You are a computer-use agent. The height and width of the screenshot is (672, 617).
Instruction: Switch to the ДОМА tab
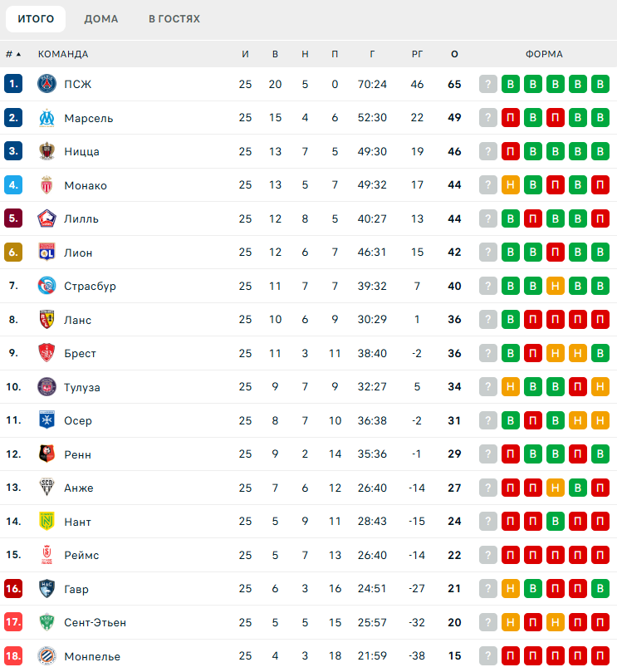click(x=101, y=19)
